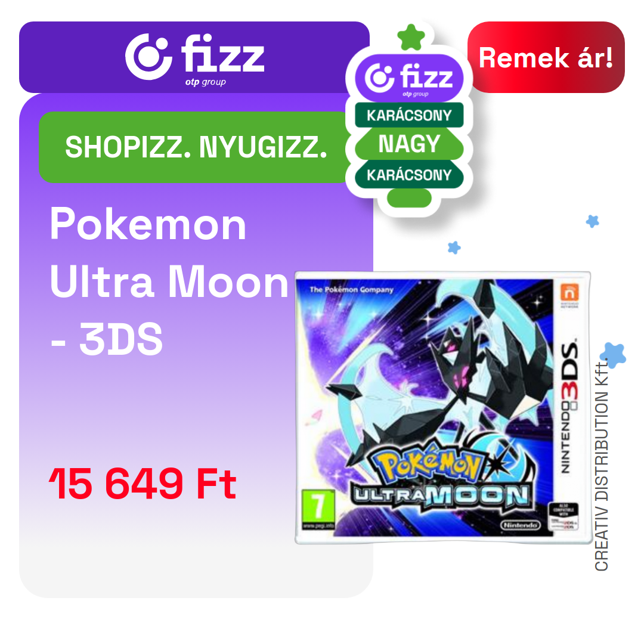The image size is (644, 644).
Task: Click the NAGY green label in tree
Action: tap(409, 144)
